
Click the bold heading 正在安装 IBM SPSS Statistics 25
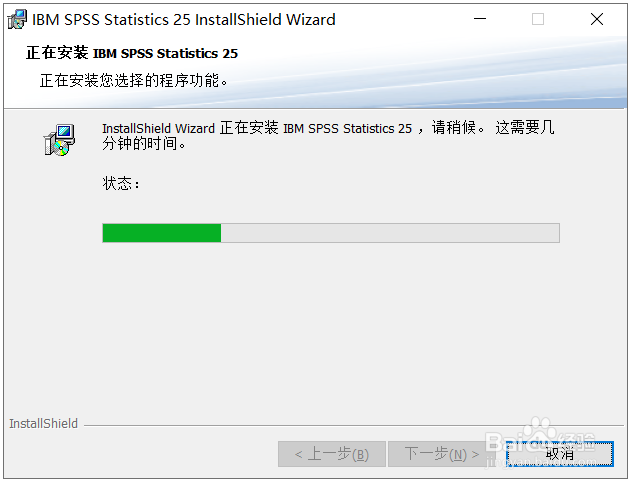[132, 53]
